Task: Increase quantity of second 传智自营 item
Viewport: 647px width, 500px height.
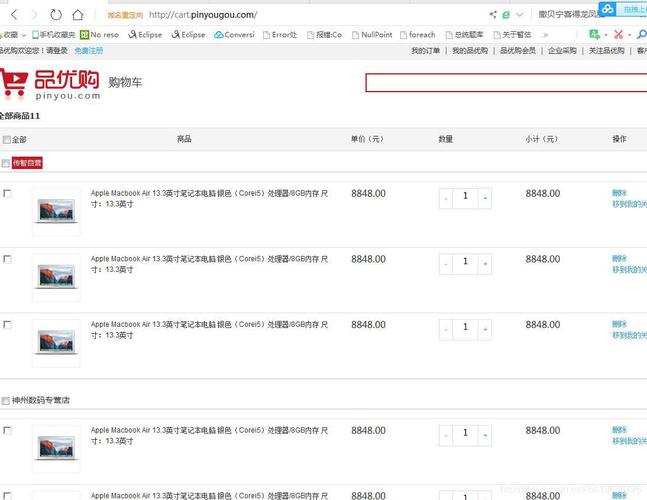Action: click(485, 264)
